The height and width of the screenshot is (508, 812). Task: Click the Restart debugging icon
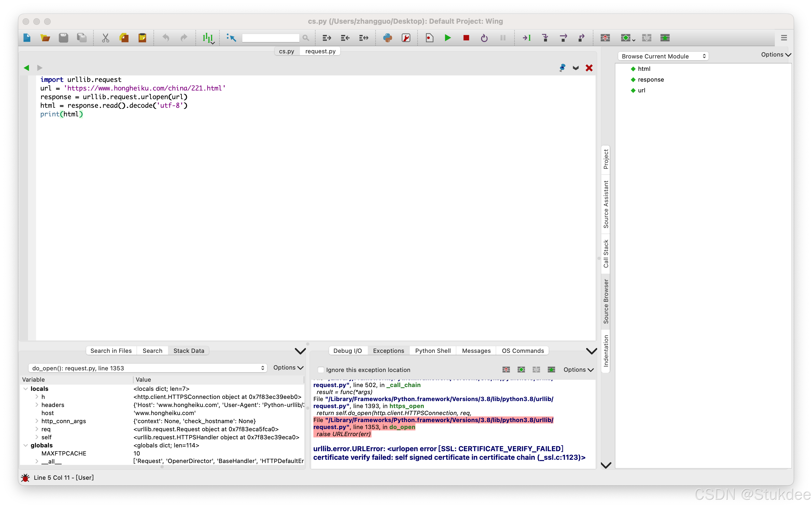click(x=484, y=38)
